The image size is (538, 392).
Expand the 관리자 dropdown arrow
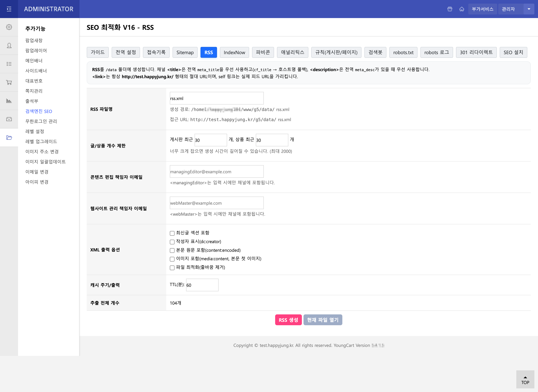529,9
